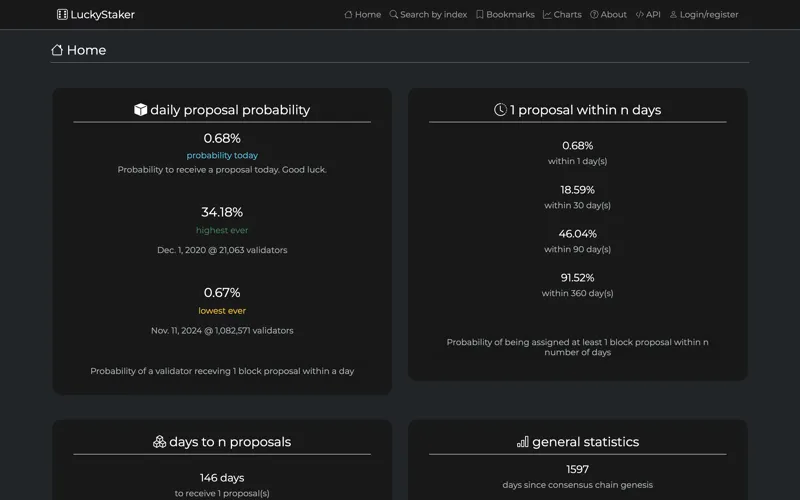Open the Charts menu item
The width and height of the screenshot is (800, 500).
[x=562, y=14]
